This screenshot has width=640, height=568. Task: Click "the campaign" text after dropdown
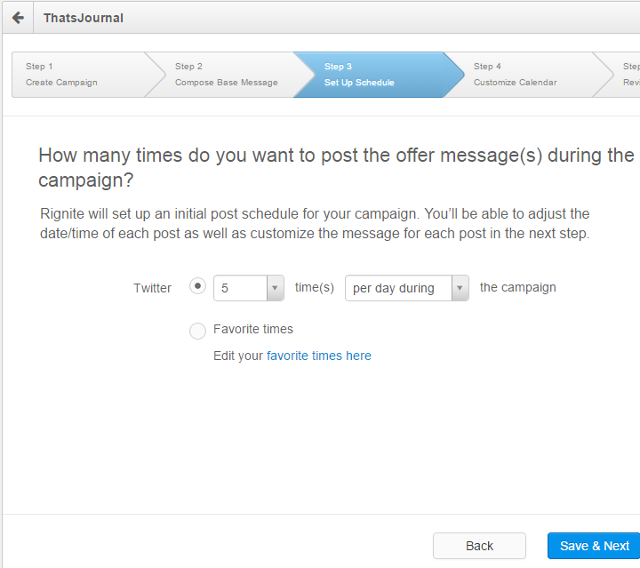518,287
